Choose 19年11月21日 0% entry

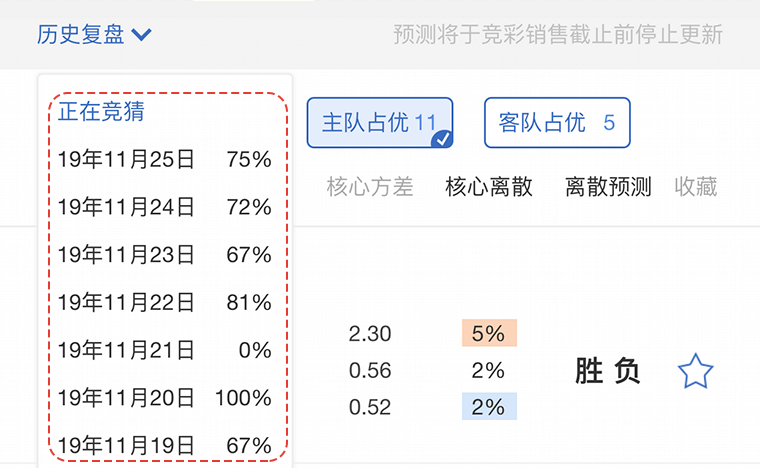(x=165, y=350)
